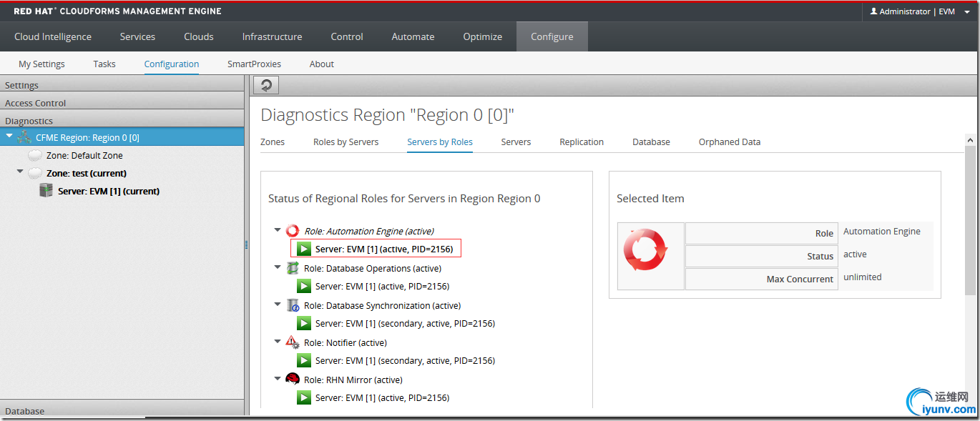Collapse the RHN Mirror role node

pos(278,379)
